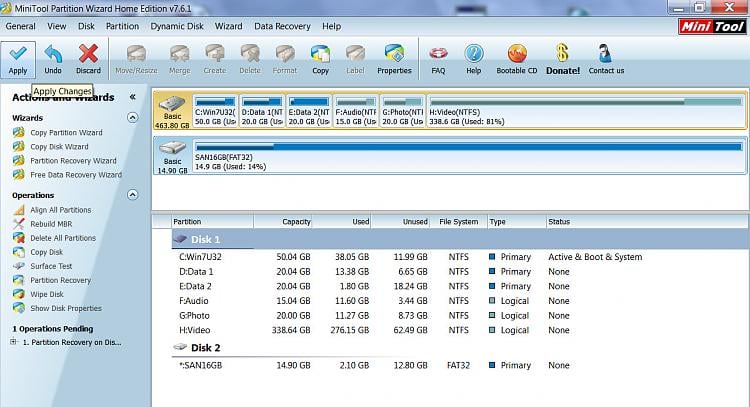Choose Rebuild MBR operation
Viewport: 750px width, 407px height.
coord(51,224)
